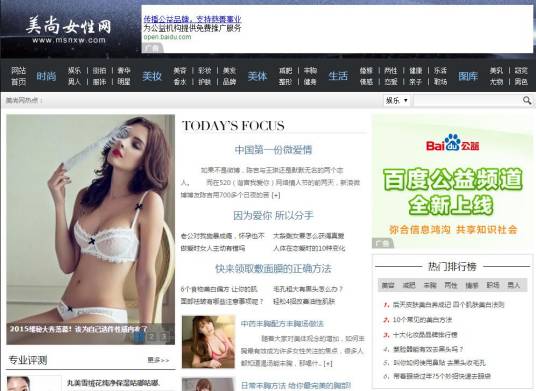Select 丰胸 subcategory under 美体

(310, 70)
